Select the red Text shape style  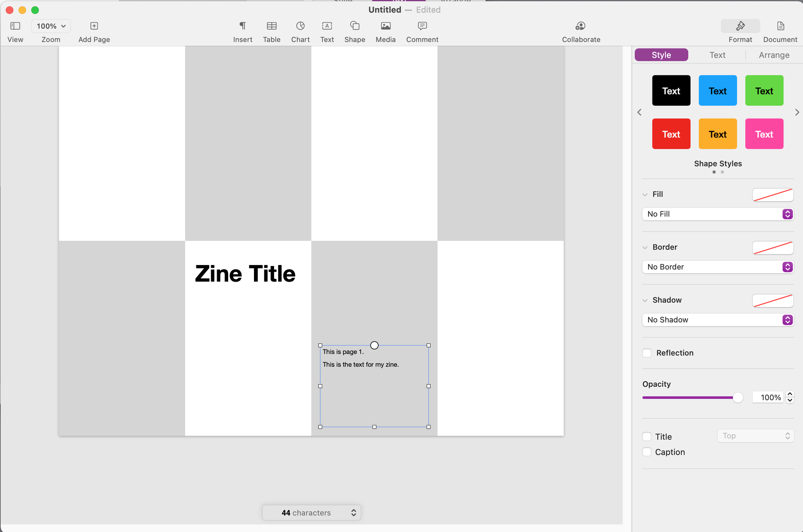671,134
